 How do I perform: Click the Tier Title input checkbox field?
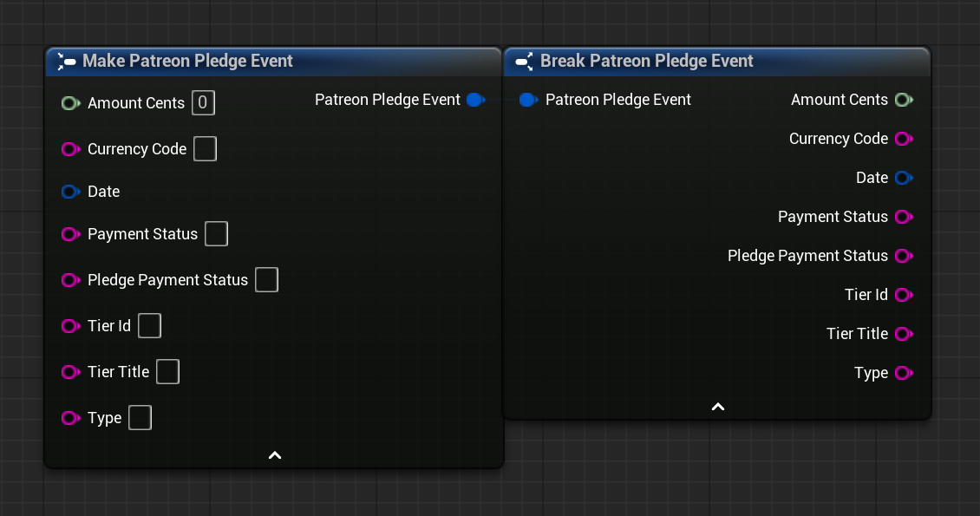[167, 371]
